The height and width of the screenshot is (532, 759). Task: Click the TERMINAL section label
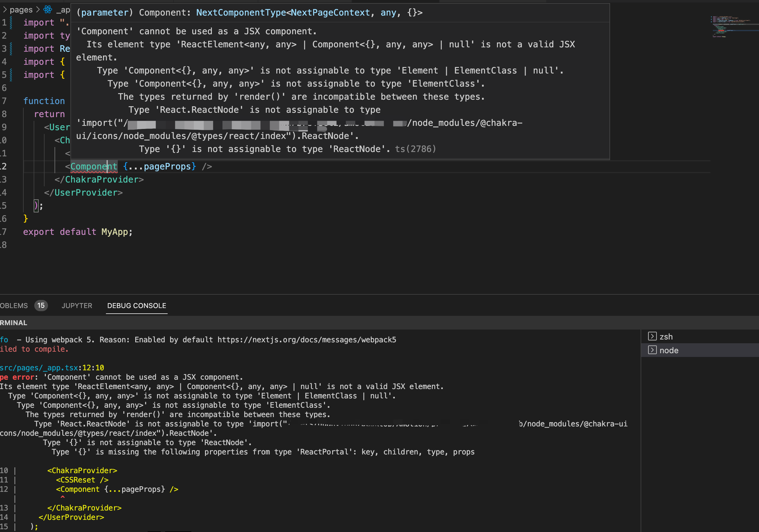pyautogui.click(x=13, y=323)
